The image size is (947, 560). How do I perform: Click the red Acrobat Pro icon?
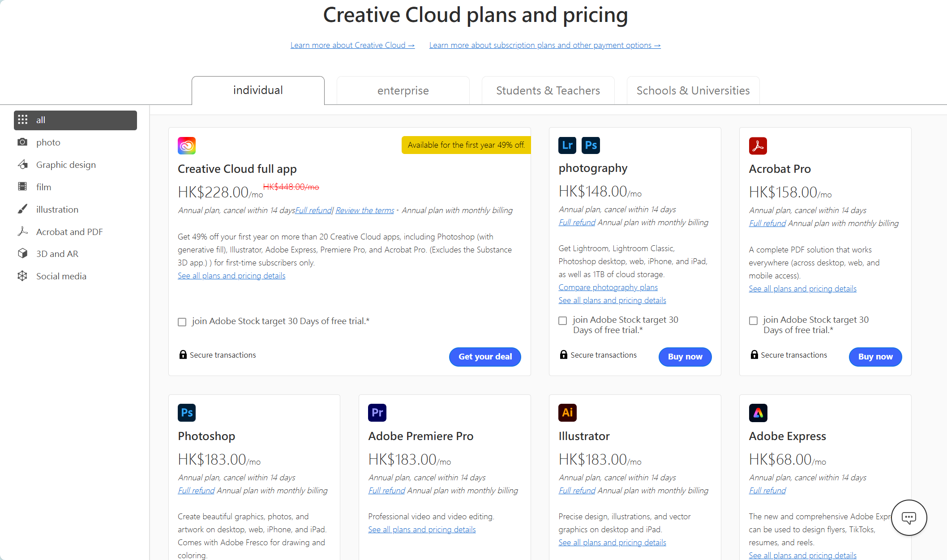[758, 145]
